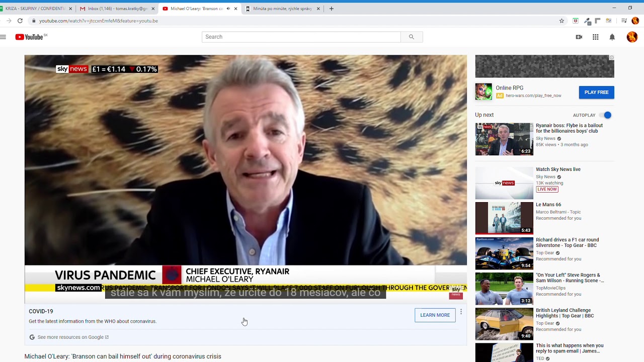Image resolution: width=644 pixels, height=362 pixels.
Task: Open the TopMovieClips channel name
Action: tap(551, 288)
